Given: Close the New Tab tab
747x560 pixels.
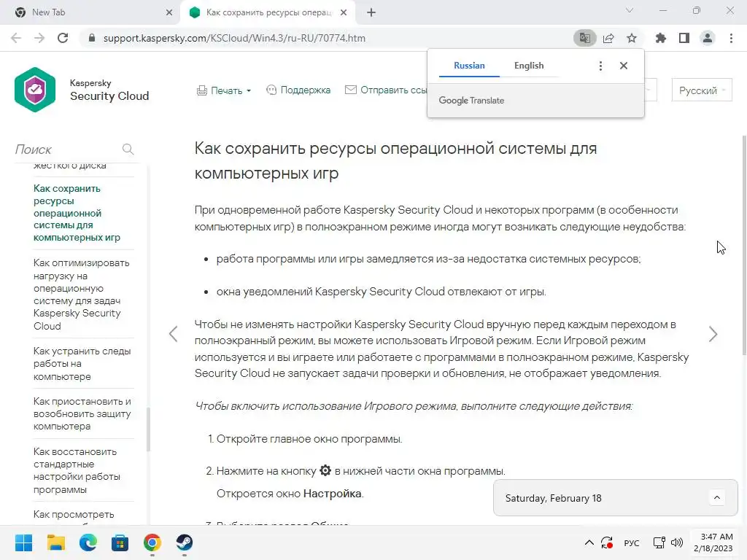Looking at the screenshot, I should tap(169, 12).
